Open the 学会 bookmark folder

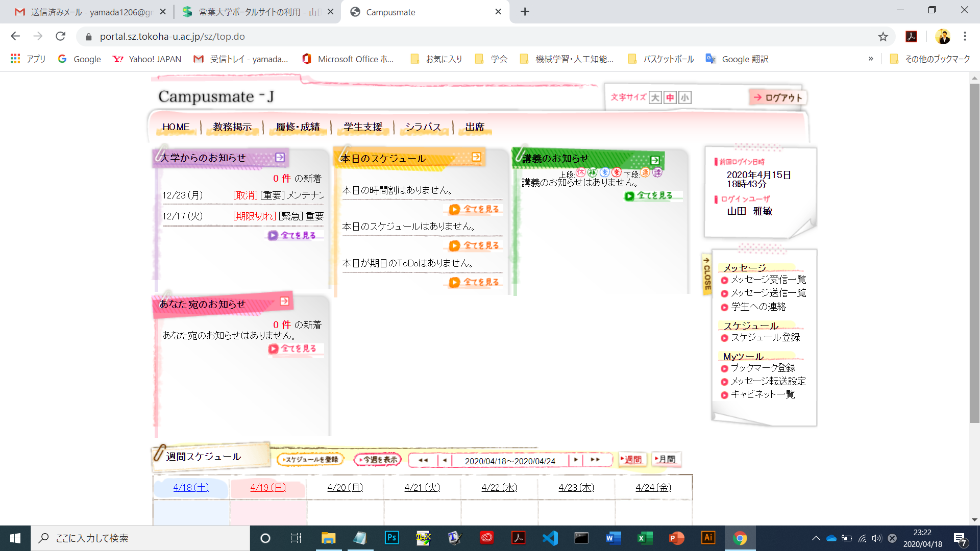click(491, 59)
